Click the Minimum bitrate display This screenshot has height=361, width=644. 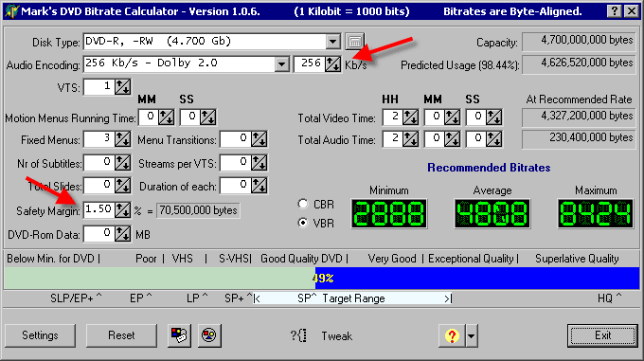389,213
